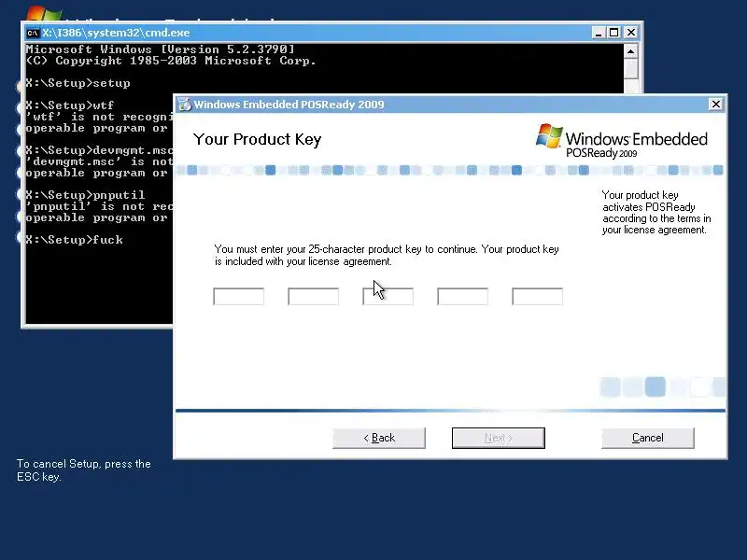Screen dimensions: 747x560
Task: Focus the fifth product key field
Action: pyautogui.click(x=538, y=297)
